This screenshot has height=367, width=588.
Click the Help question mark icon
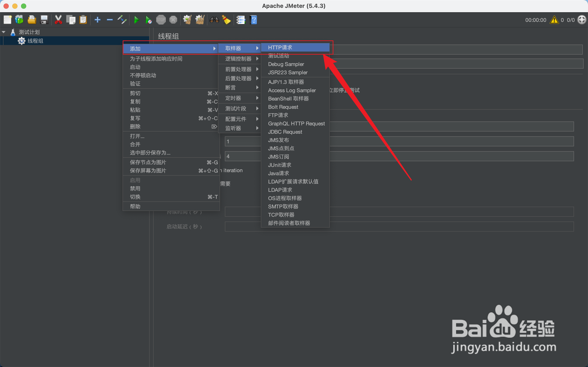click(x=253, y=20)
